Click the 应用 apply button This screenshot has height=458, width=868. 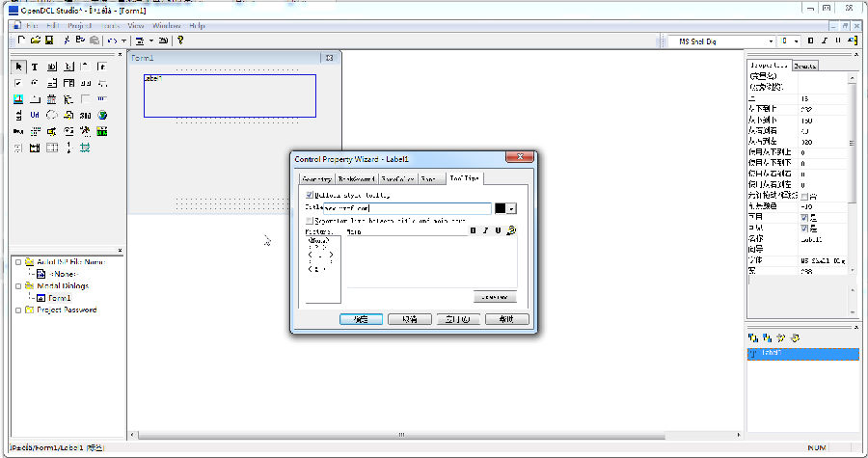coord(458,319)
